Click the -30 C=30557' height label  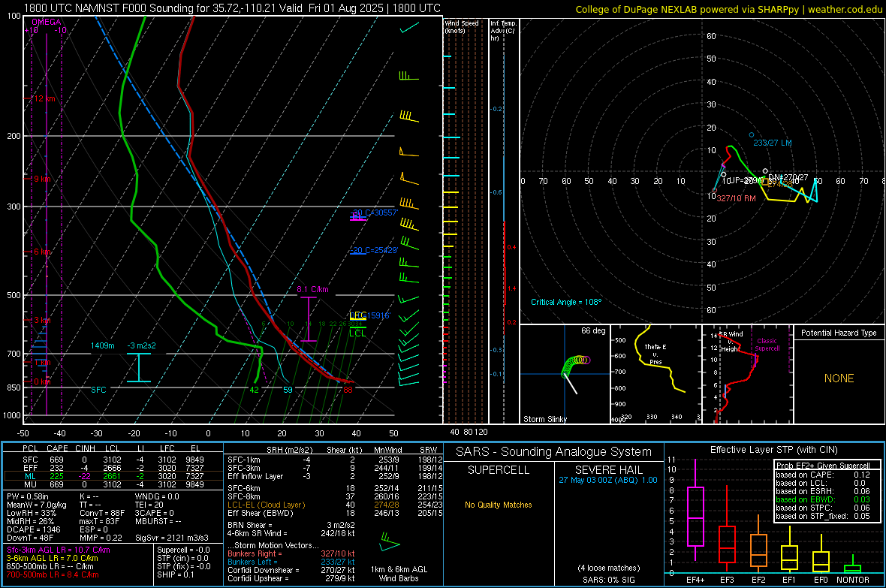click(374, 213)
